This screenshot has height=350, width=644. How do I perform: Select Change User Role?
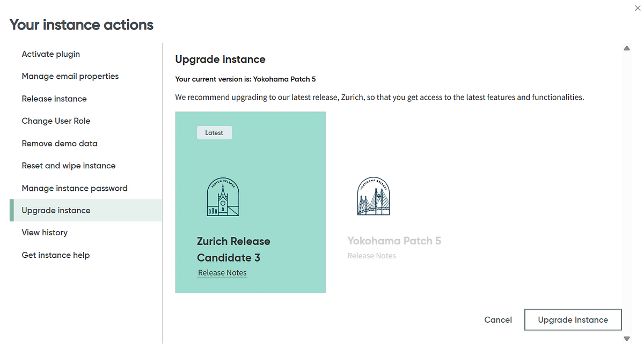(x=56, y=121)
